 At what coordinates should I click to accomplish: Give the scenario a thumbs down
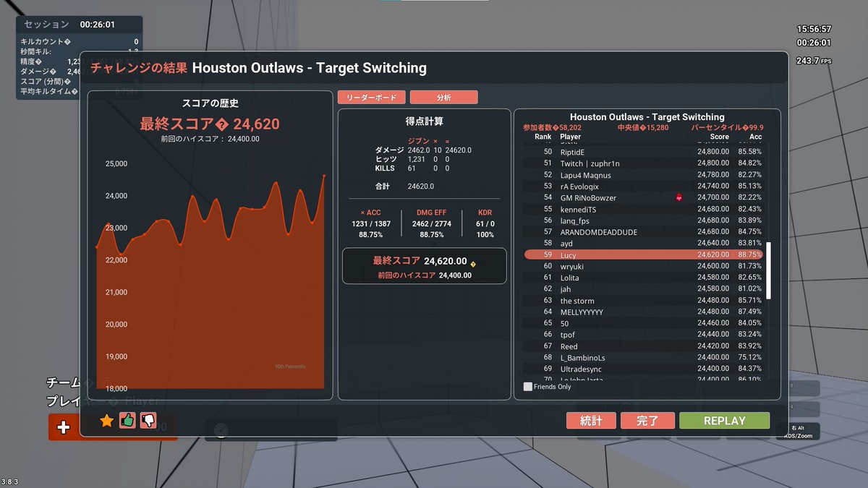point(148,420)
